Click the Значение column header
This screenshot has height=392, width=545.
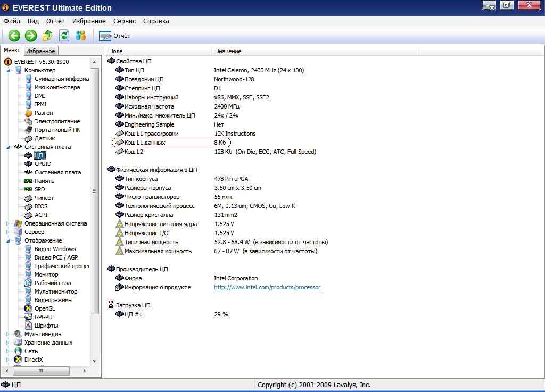click(x=315, y=51)
